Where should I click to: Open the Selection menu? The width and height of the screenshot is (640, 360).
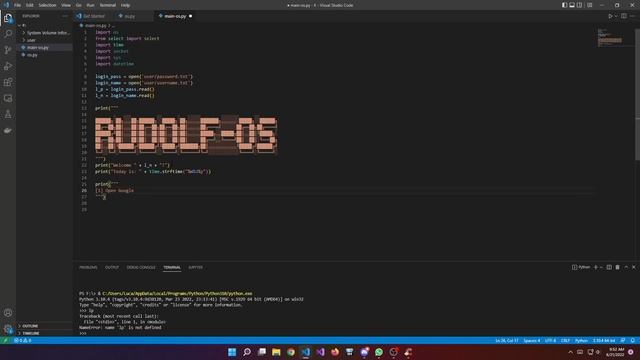pyautogui.click(x=47, y=5)
